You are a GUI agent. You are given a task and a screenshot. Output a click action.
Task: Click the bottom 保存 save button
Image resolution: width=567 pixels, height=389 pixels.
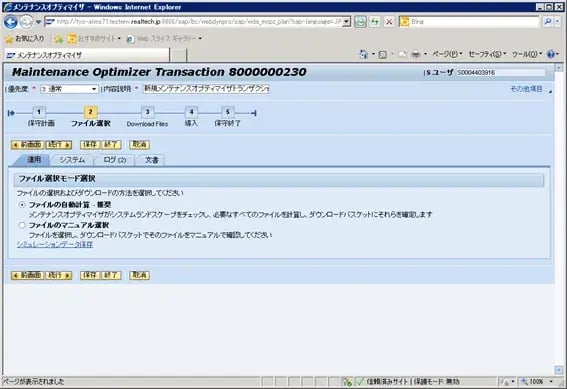tap(90, 275)
